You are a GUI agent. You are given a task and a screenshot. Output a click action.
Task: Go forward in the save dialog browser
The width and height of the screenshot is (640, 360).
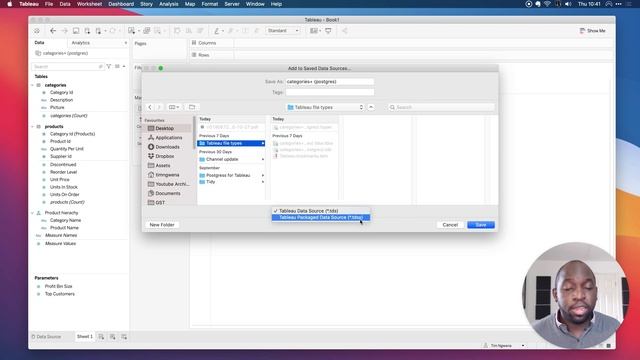pos(159,107)
